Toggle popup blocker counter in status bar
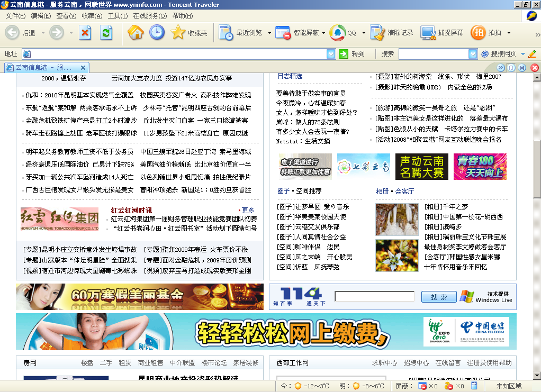This screenshot has height=392, width=541. pyautogui.click(x=448, y=386)
